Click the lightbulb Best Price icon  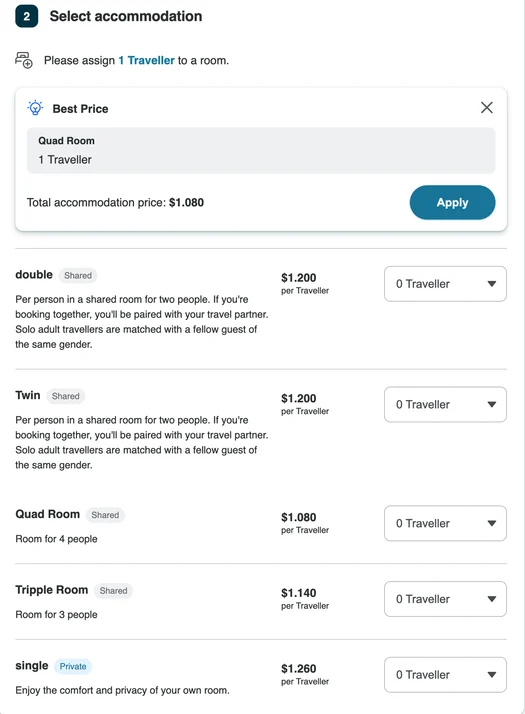point(35,108)
